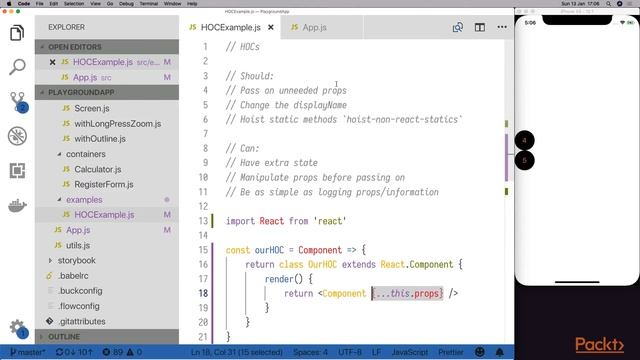
Task: Click the synchronize changes indicator
Action: [74, 352]
